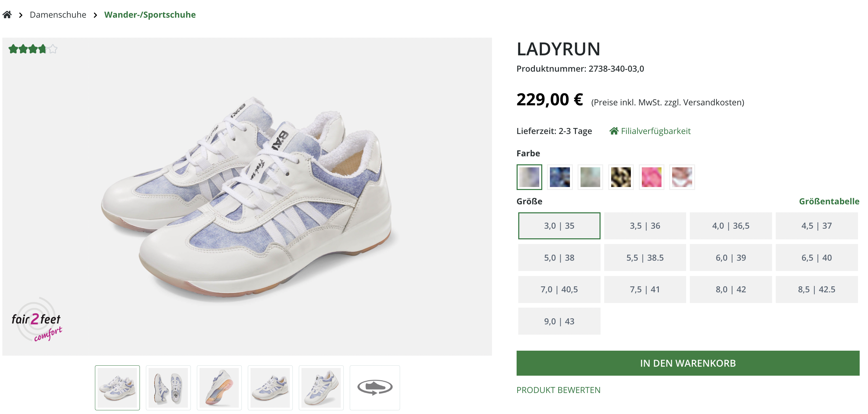Click the Filialverfügbarkeit house icon

[614, 131]
